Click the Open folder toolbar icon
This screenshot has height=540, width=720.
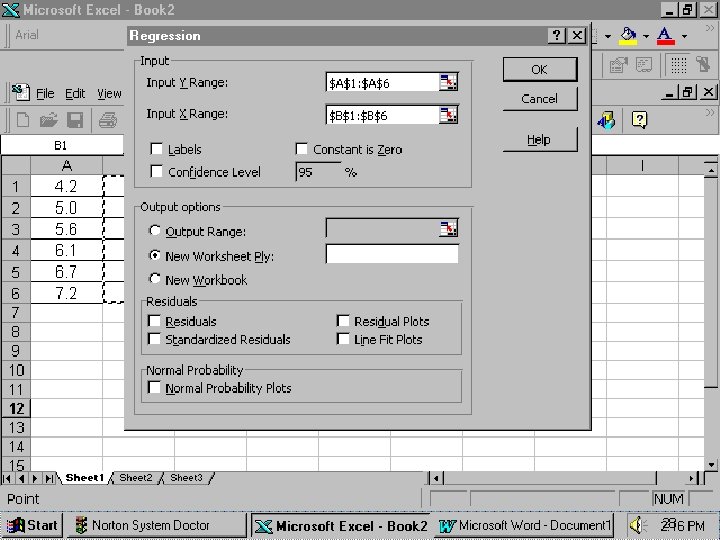point(48,120)
